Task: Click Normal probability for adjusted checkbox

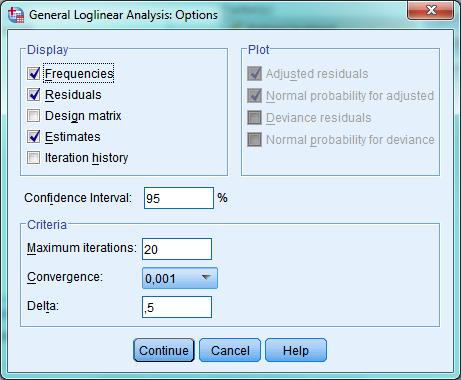Action: (x=254, y=96)
